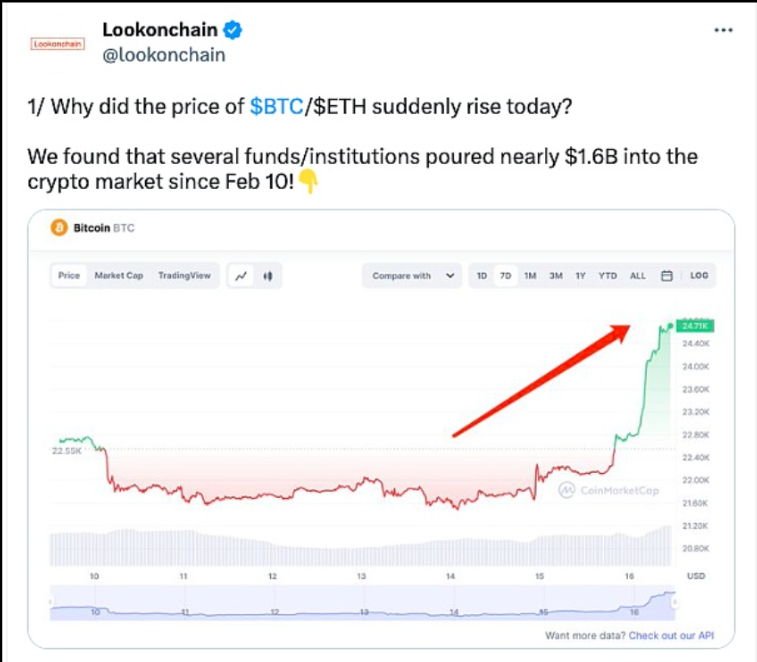Expand the Compare with dropdown

(415, 276)
